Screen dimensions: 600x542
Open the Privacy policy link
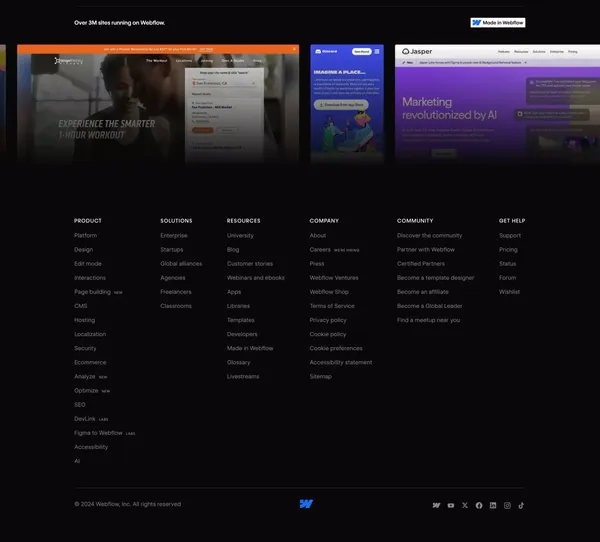(x=328, y=320)
